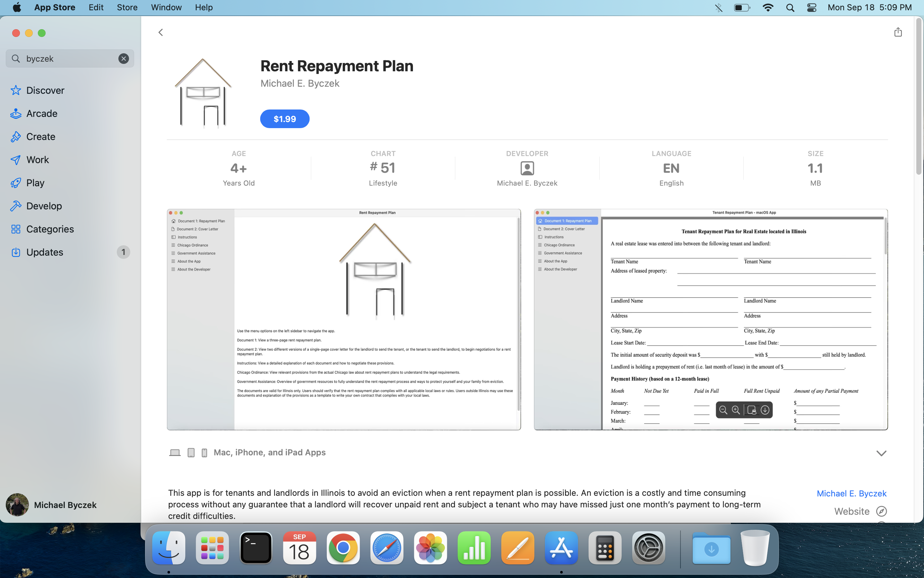This screenshot has height=578, width=924.
Task: Open the Edit menu
Action: click(x=96, y=7)
